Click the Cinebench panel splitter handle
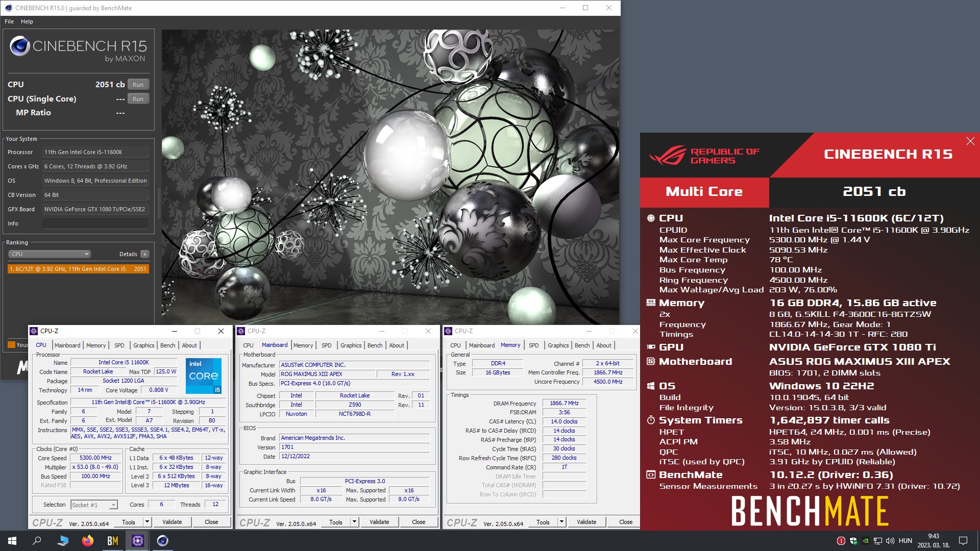The width and height of the screenshot is (980, 551). pos(158,203)
